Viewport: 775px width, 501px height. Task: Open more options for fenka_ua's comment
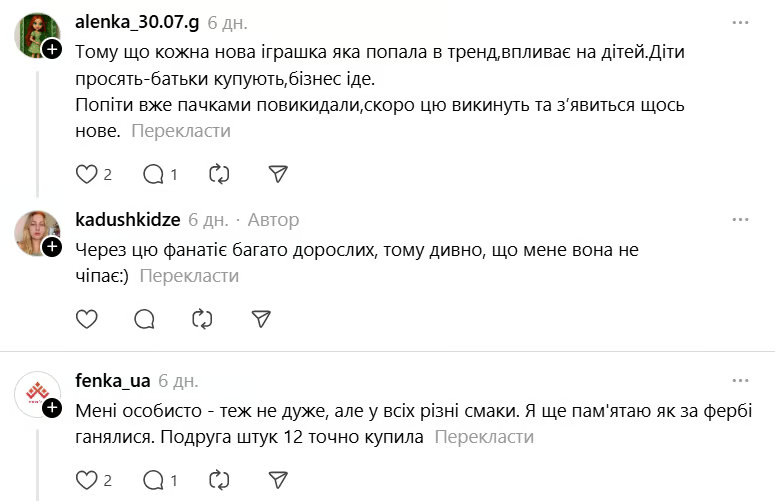pos(740,381)
